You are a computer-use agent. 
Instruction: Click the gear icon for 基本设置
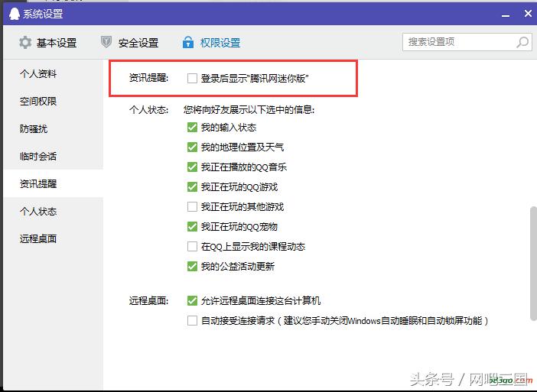(25, 43)
